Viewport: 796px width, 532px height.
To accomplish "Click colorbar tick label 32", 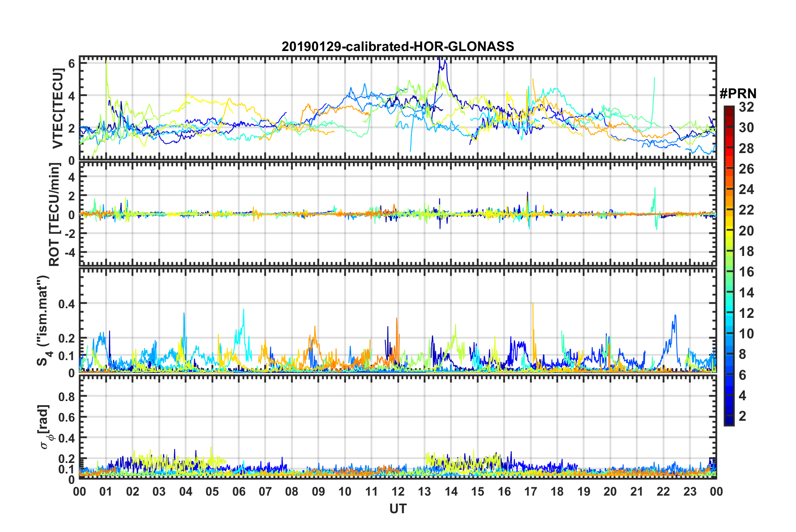I will tap(746, 107).
